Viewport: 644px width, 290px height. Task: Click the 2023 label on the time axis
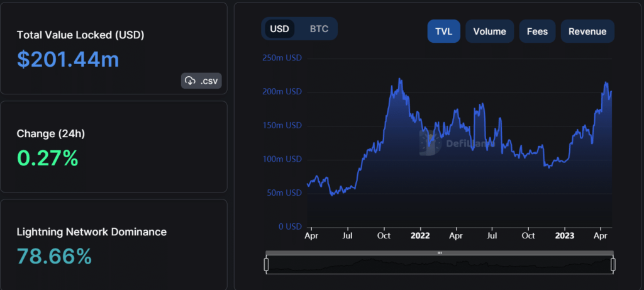pos(563,236)
